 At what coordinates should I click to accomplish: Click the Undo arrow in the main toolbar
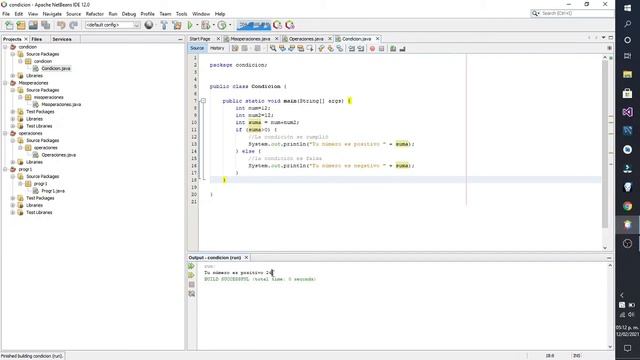pyautogui.click(x=61, y=25)
